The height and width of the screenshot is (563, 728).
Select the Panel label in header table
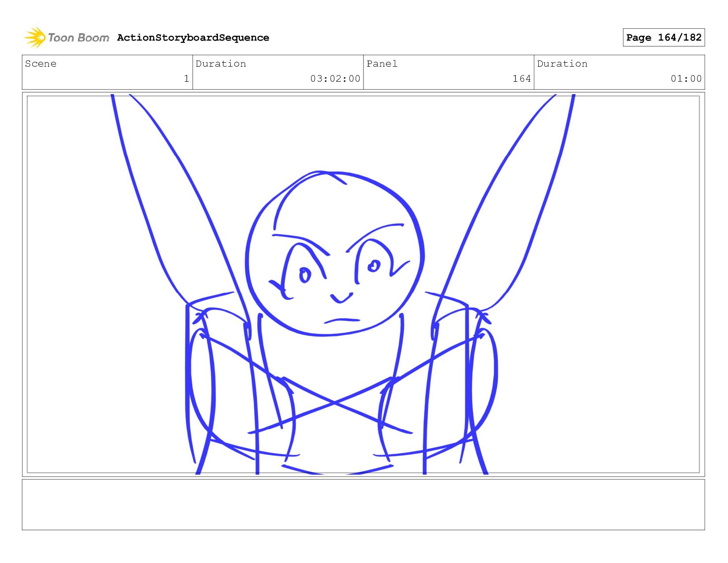[382, 64]
